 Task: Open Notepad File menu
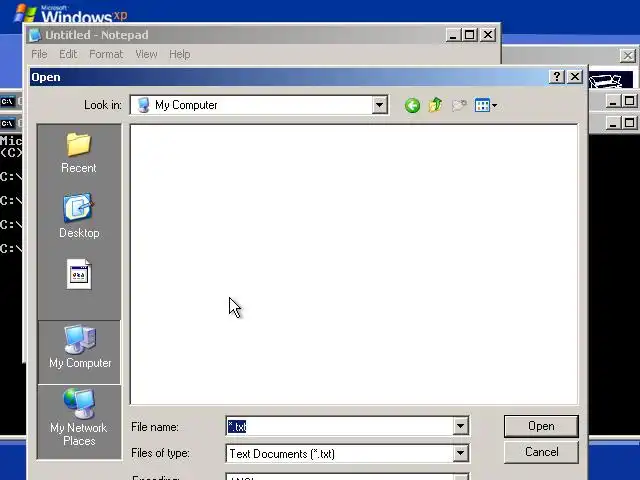click(39, 54)
